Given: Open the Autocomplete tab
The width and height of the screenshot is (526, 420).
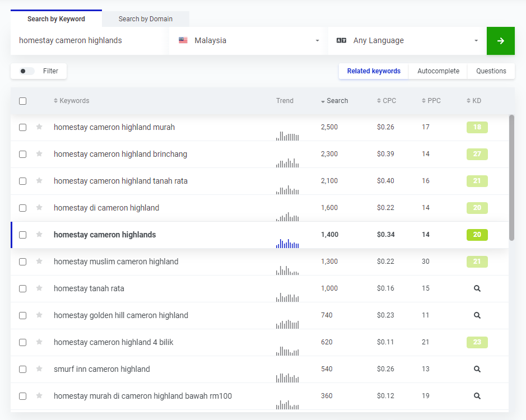Looking at the screenshot, I should pos(438,71).
